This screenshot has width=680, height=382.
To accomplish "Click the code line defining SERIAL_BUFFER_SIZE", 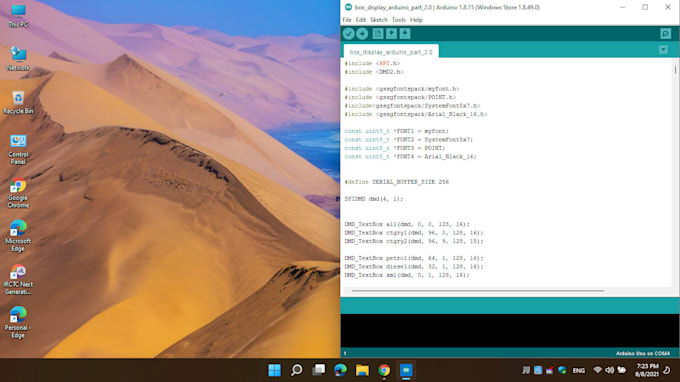I will (x=396, y=182).
